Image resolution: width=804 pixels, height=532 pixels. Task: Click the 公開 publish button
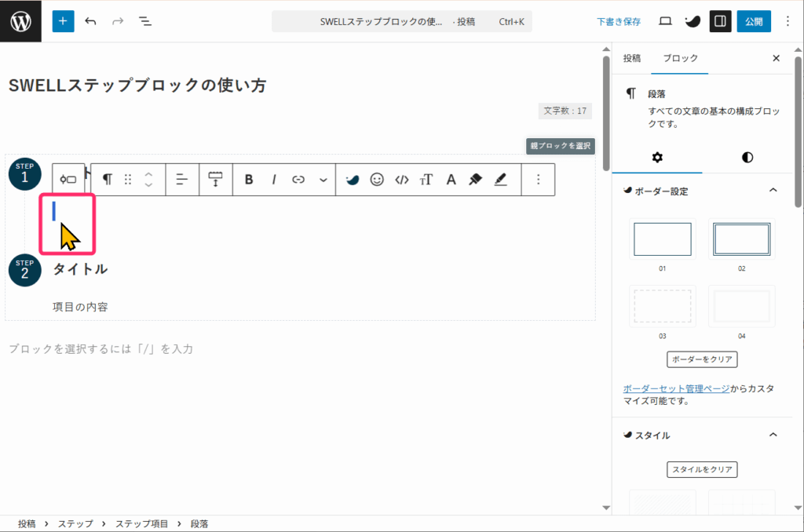pos(753,21)
